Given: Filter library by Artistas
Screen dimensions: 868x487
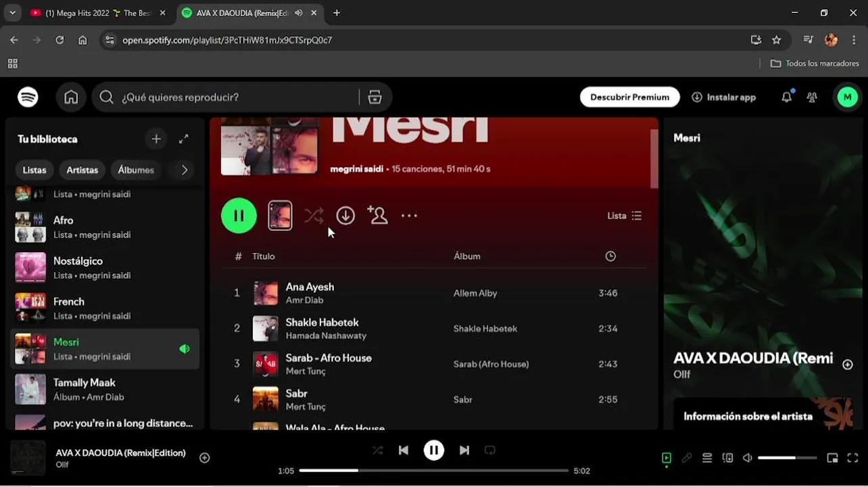Looking at the screenshot, I should click(x=82, y=170).
